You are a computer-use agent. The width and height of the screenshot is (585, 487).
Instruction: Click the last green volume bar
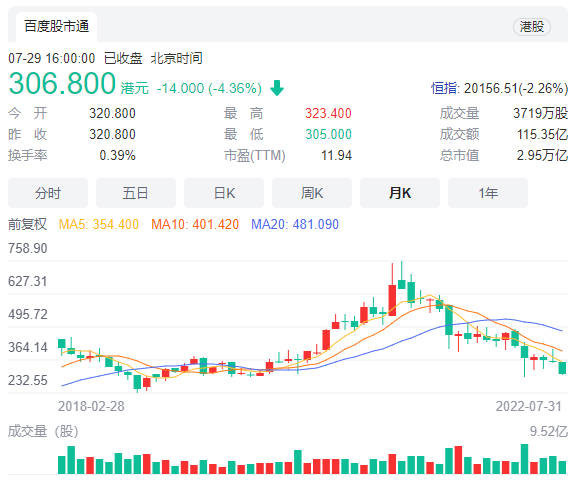point(562,467)
